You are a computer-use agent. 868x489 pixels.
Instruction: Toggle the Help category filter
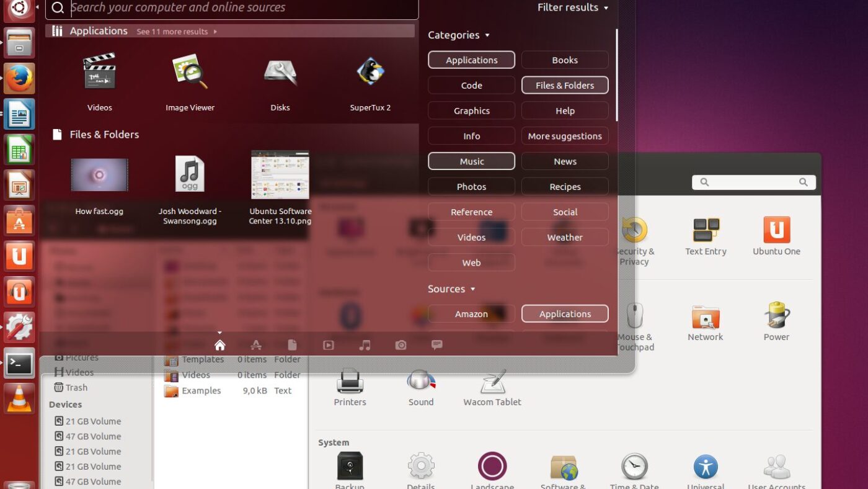[x=565, y=110]
